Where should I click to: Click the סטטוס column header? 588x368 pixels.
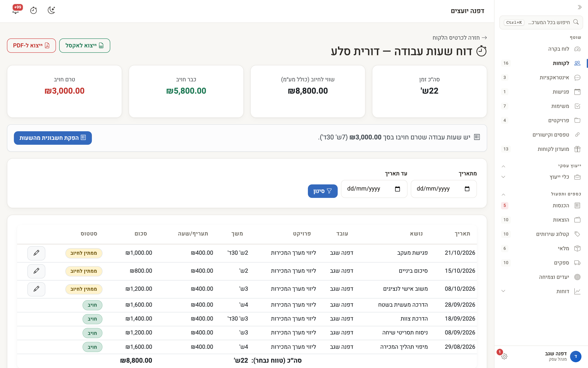[89, 234]
